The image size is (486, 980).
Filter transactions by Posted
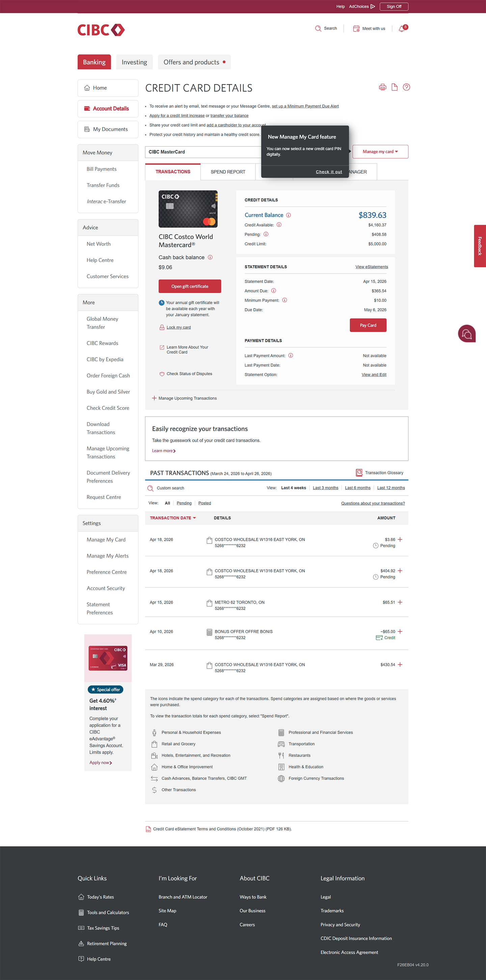point(205,503)
